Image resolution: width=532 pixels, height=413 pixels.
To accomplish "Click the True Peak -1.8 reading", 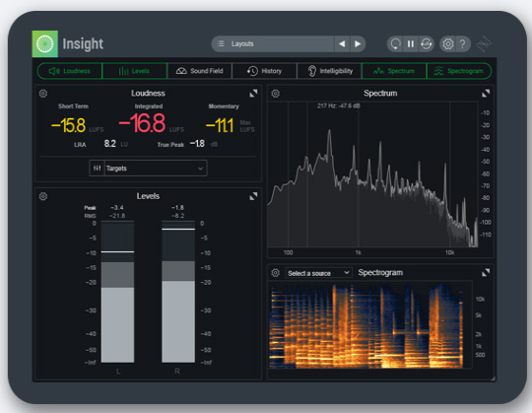I will click(x=197, y=144).
